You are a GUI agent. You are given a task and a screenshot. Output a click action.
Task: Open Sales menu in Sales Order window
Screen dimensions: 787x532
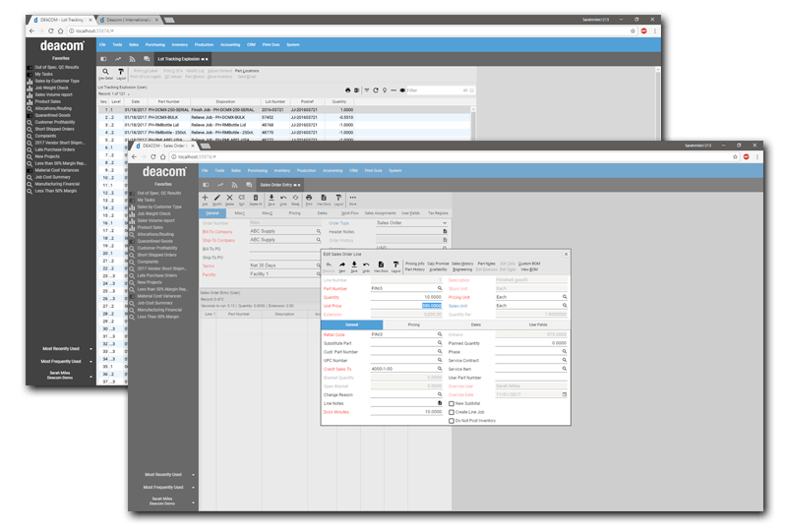tap(236, 171)
